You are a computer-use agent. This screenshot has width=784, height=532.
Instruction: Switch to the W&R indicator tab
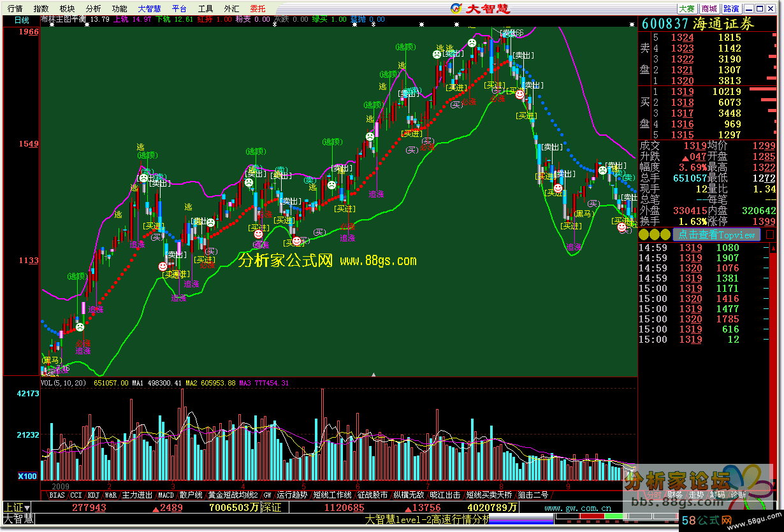(x=111, y=494)
